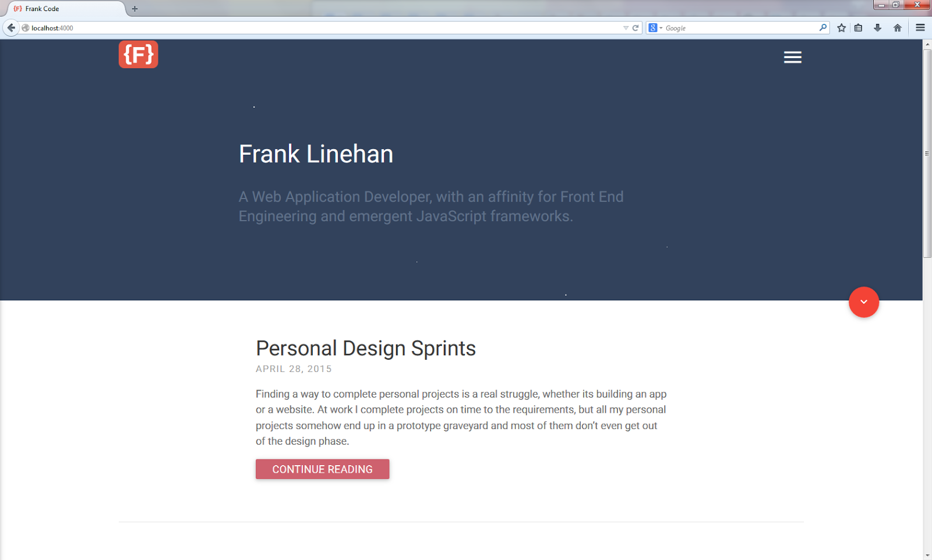Select the Frank Code tab
Screen dimensions: 932x560
pyautogui.click(x=63, y=9)
